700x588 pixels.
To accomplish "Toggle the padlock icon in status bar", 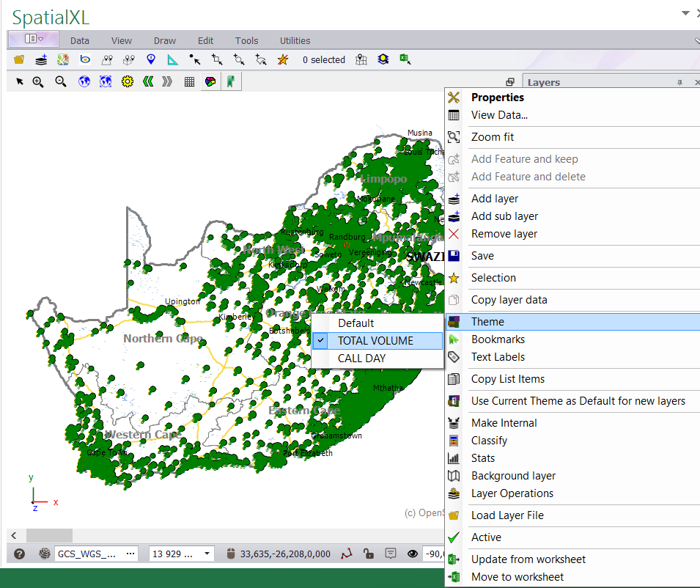I will click(x=369, y=554).
